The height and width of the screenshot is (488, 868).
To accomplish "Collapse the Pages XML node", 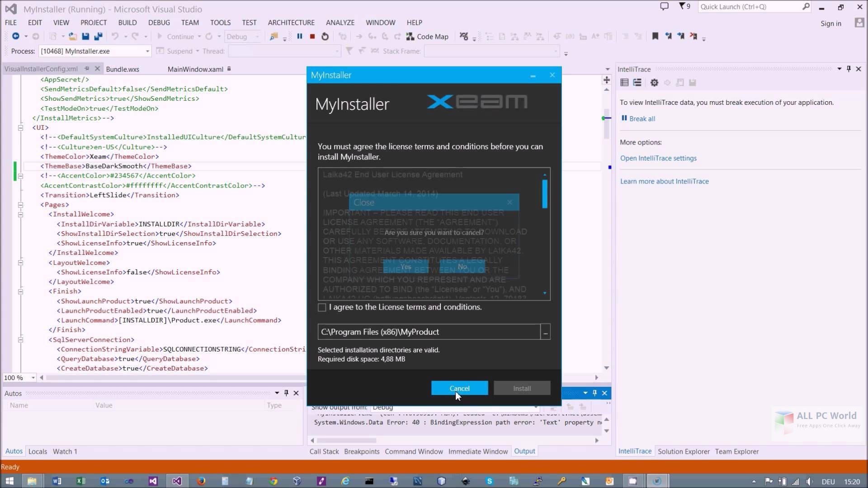I will coord(20,205).
